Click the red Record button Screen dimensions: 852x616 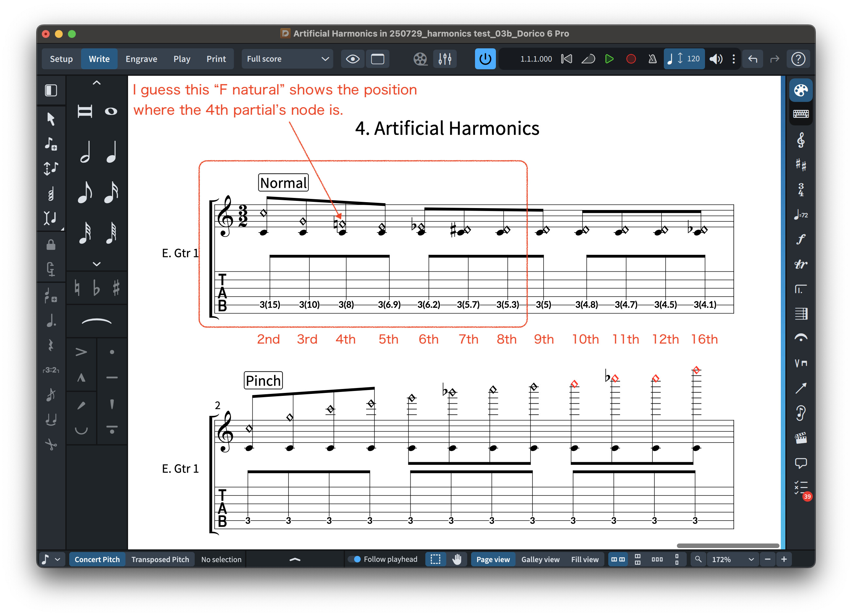click(x=631, y=59)
